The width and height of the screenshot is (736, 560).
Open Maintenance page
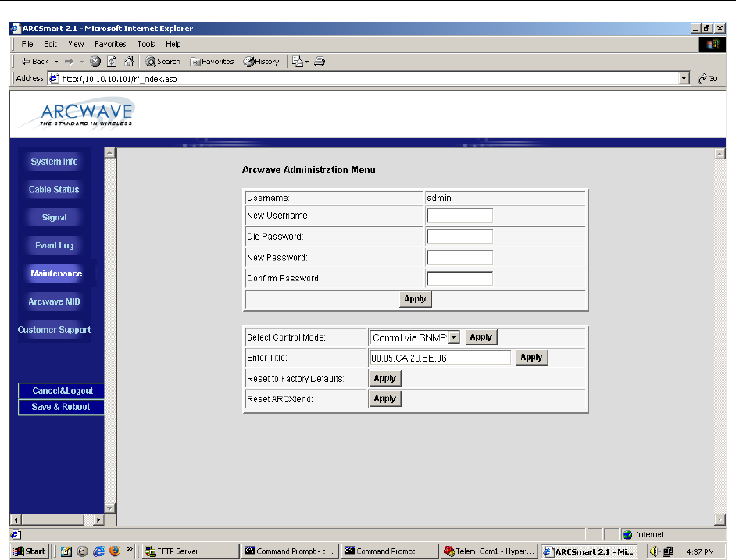(x=55, y=273)
